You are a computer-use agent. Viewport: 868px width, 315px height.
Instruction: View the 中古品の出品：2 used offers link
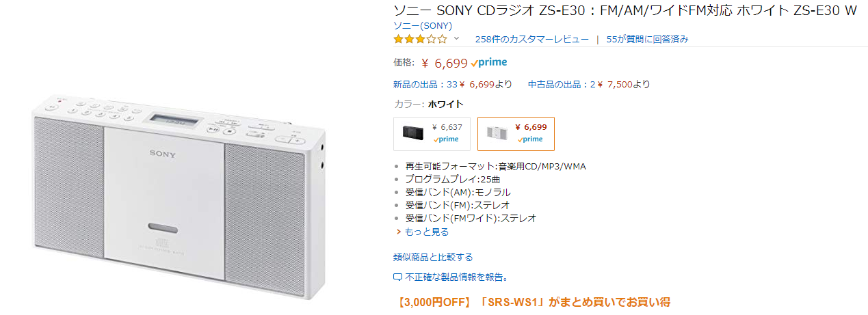click(x=561, y=85)
